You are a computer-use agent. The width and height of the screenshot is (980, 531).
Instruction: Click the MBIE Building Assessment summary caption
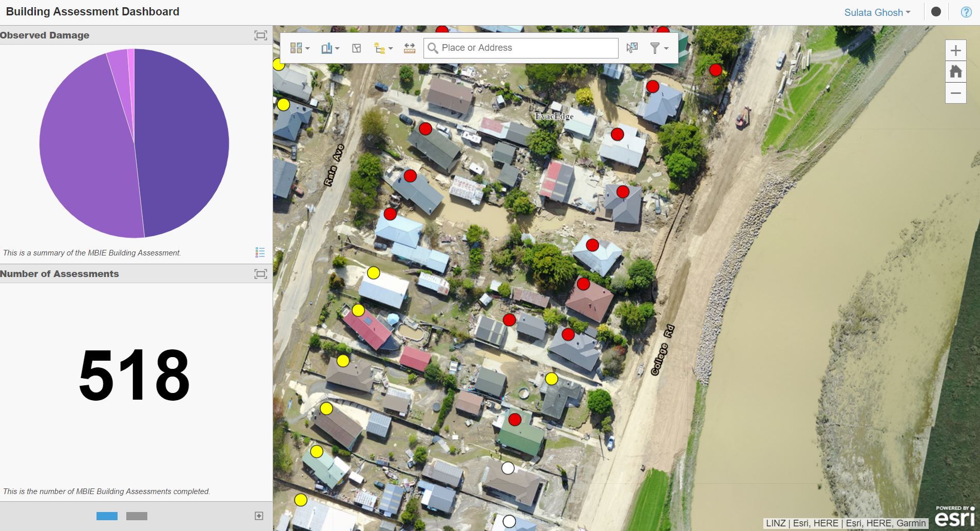[92, 253]
